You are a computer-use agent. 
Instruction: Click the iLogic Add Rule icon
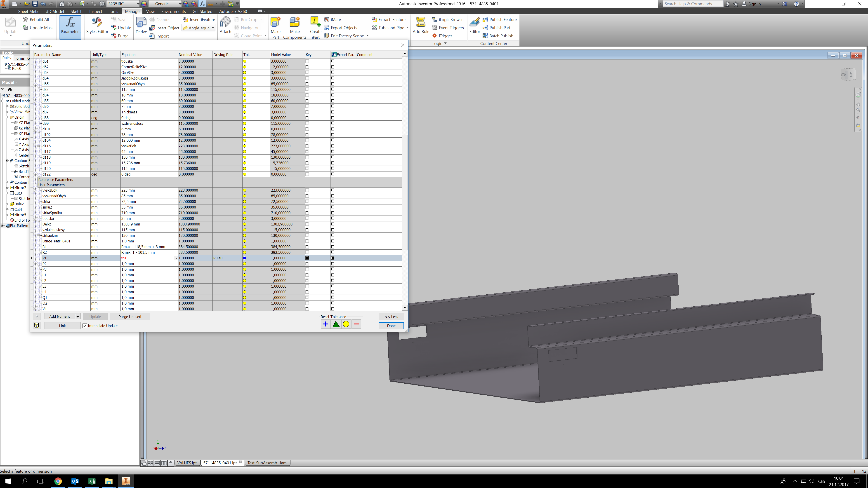tap(420, 26)
